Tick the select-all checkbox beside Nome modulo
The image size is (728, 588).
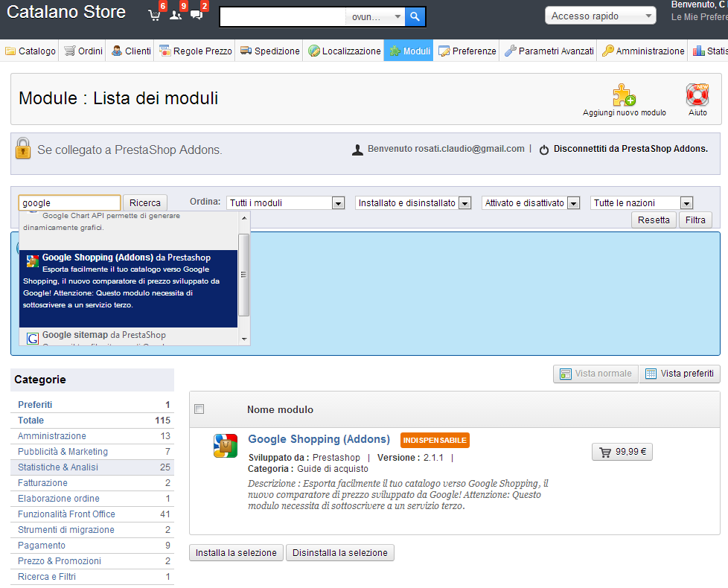click(x=199, y=409)
